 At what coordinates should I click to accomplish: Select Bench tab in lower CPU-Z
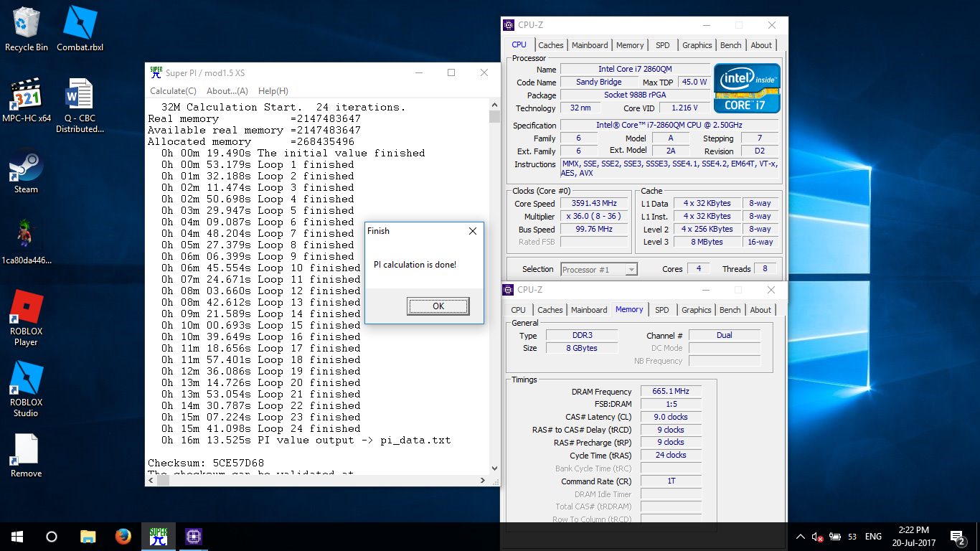[x=730, y=310]
